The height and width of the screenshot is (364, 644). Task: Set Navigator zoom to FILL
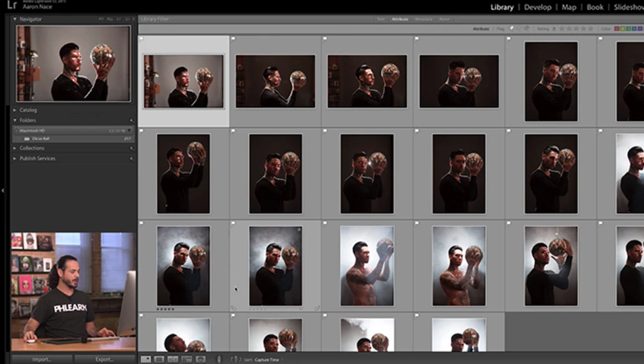point(110,19)
